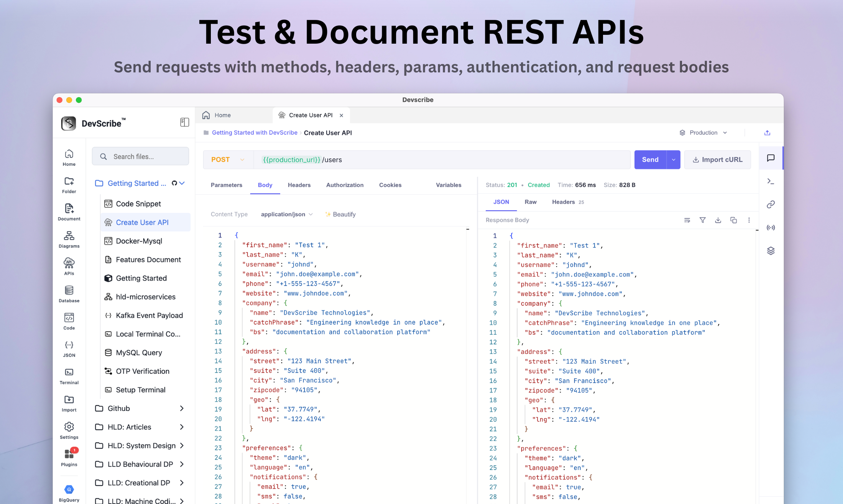Click the filter icon in Response Body
Screen dimensions: 843x504
[x=702, y=220]
